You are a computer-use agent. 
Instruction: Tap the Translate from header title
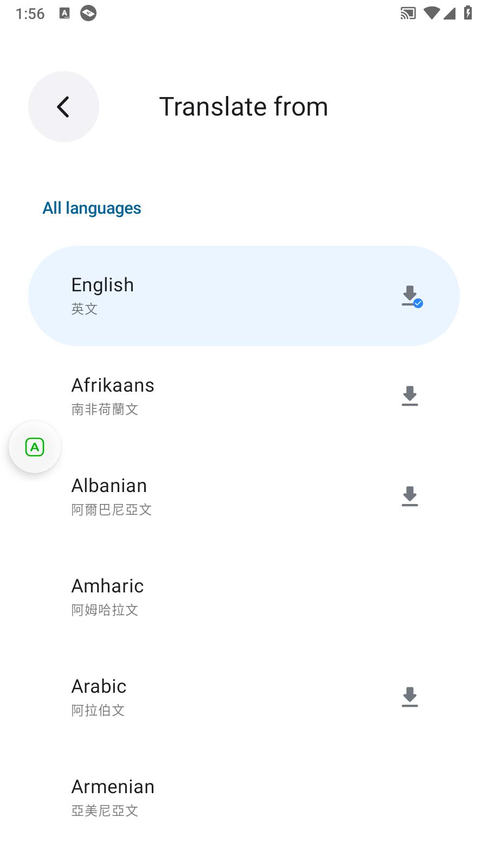243,106
